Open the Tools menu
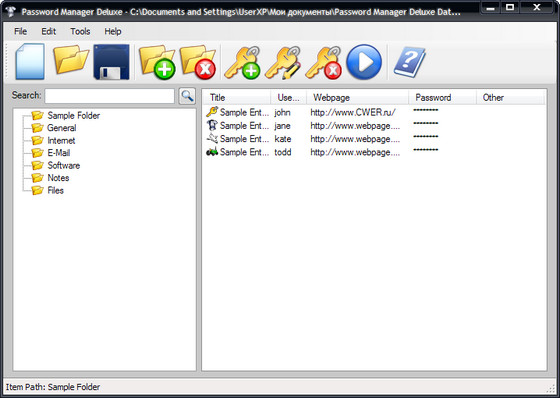 click(80, 31)
